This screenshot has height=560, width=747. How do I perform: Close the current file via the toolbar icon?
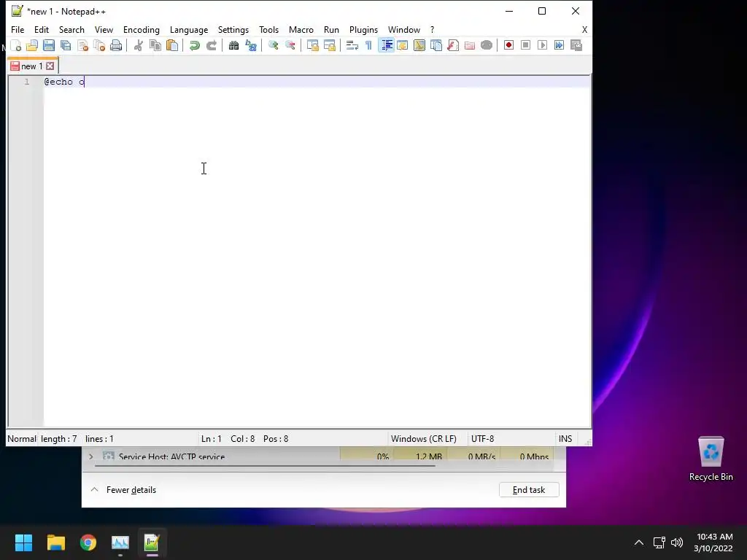tap(83, 45)
